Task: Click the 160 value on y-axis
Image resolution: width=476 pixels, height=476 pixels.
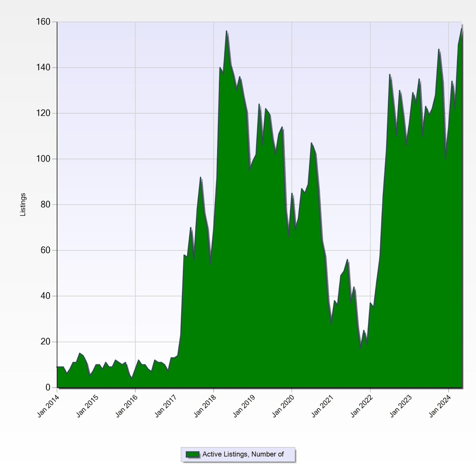Action: [43, 22]
